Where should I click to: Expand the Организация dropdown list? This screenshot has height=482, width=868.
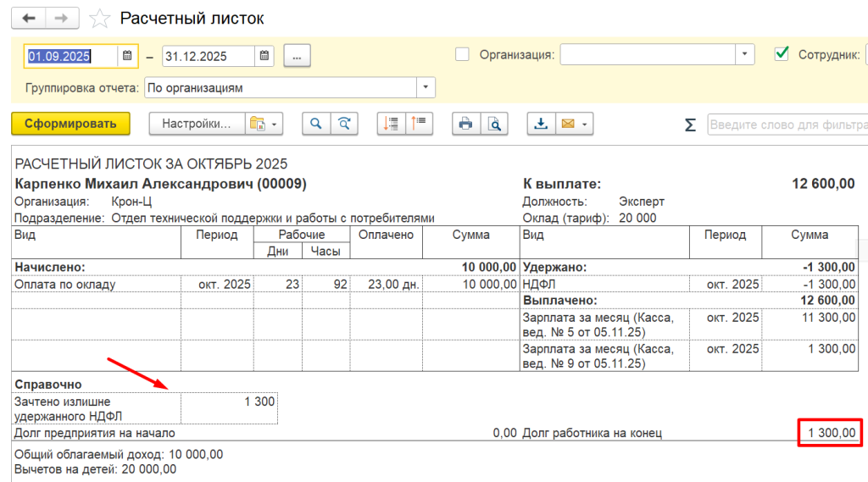(x=744, y=54)
